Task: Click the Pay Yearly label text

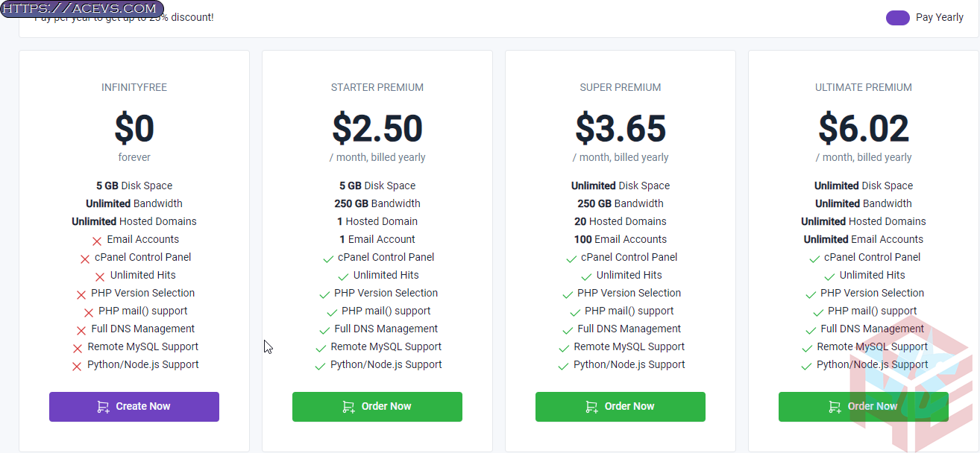Action: [x=940, y=17]
